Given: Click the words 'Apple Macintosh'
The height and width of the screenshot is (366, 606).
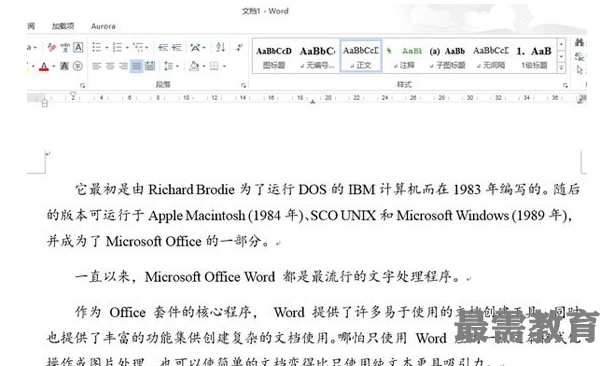Looking at the screenshot, I should (197, 215).
